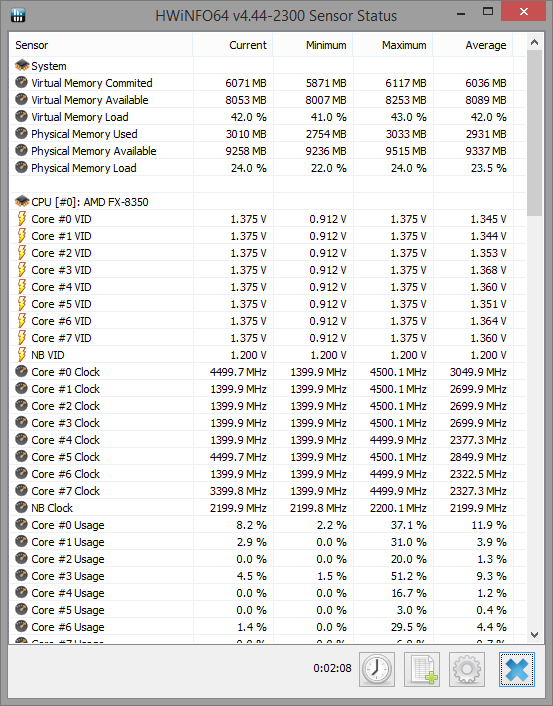The width and height of the screenshot is (553, 706).
Task: Maximize the HWiNFO64 window
Action: tap(488, 12)
